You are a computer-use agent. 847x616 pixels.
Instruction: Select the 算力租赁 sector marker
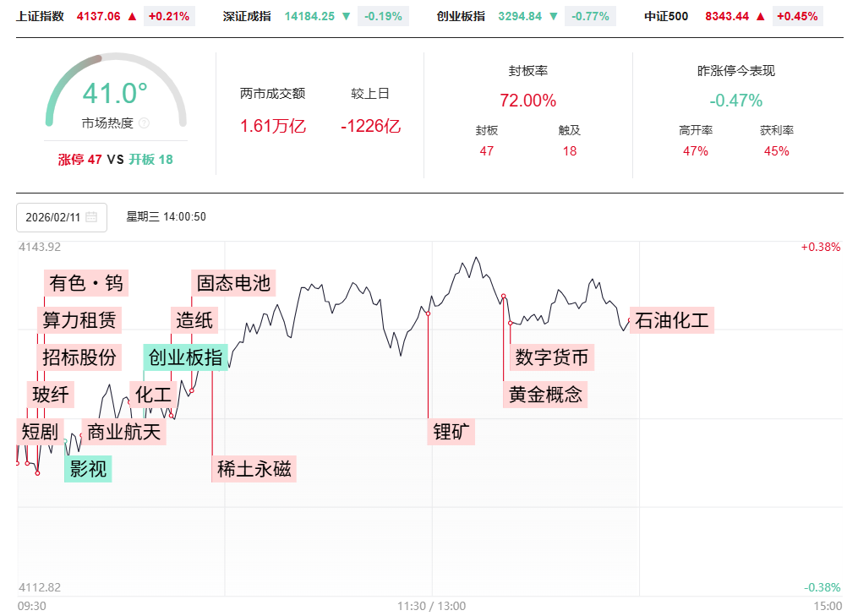(x=80, y=320)
